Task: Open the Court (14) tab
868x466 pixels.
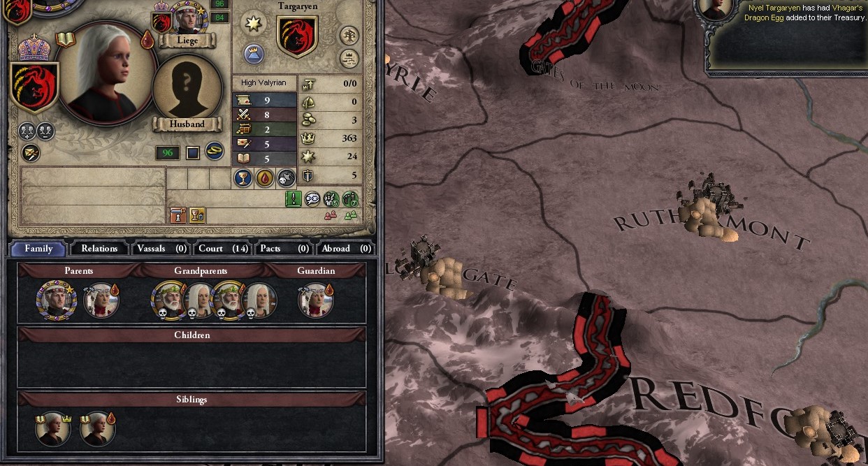Action: coord(222,248)
